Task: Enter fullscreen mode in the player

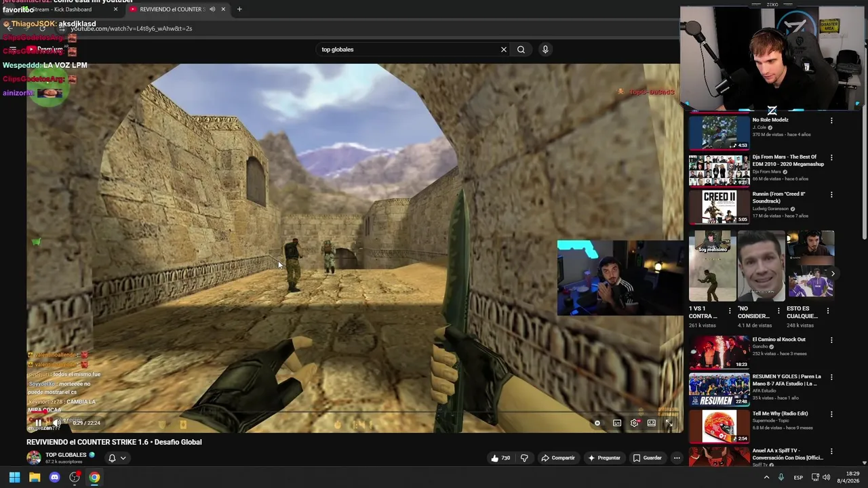Action: [669, 423]
